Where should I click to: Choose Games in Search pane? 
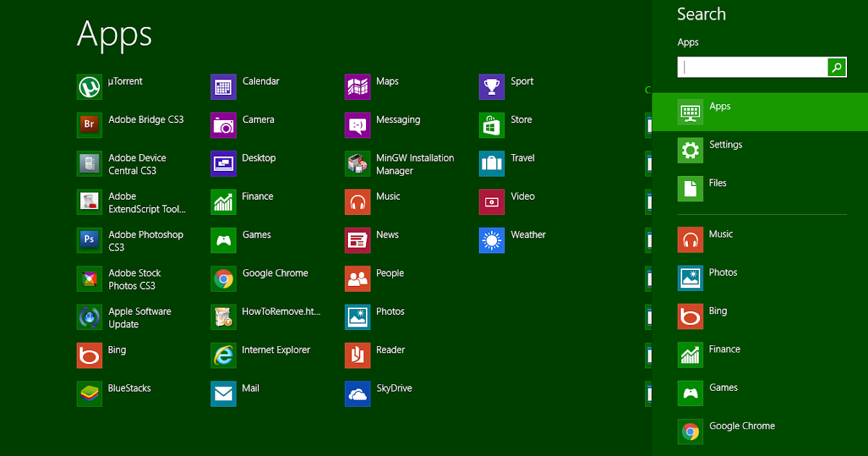(x=759, y=393)
